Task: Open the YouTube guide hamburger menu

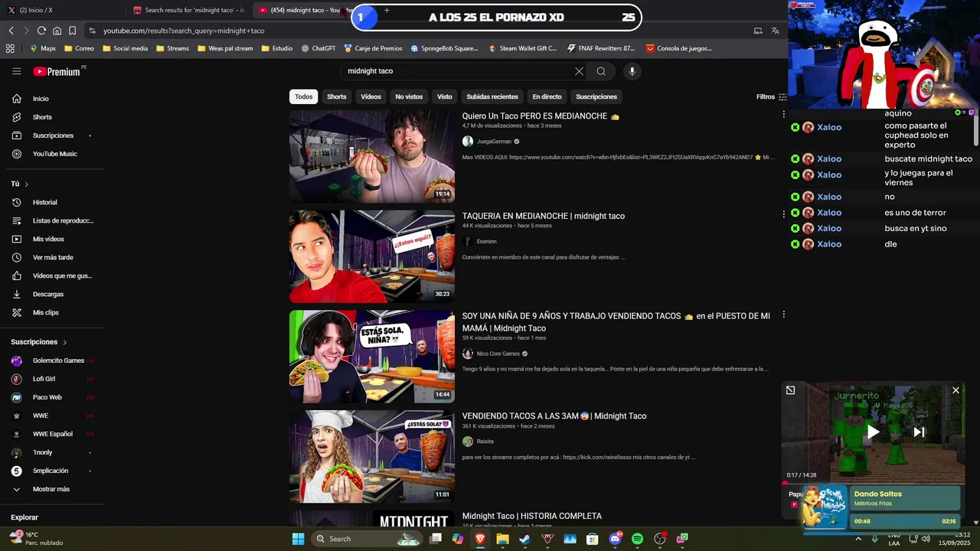Action: (x=16, y=71)
